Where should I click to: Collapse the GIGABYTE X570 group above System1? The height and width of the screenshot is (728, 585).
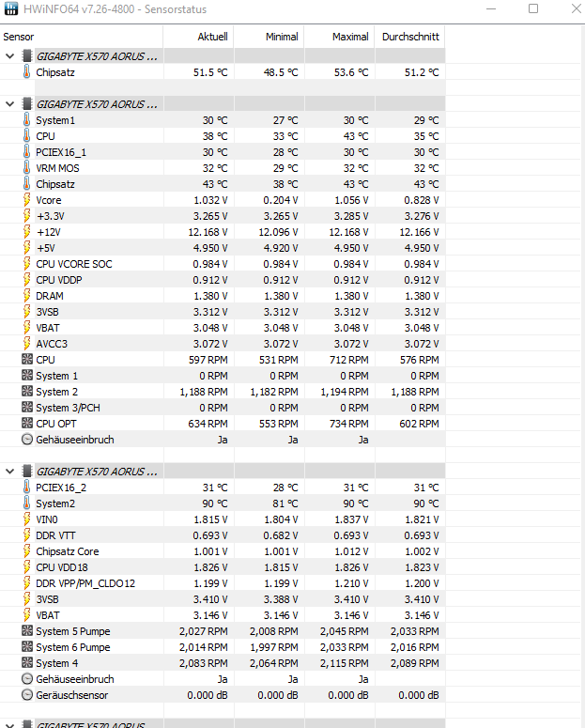click(x=9, y=104)
